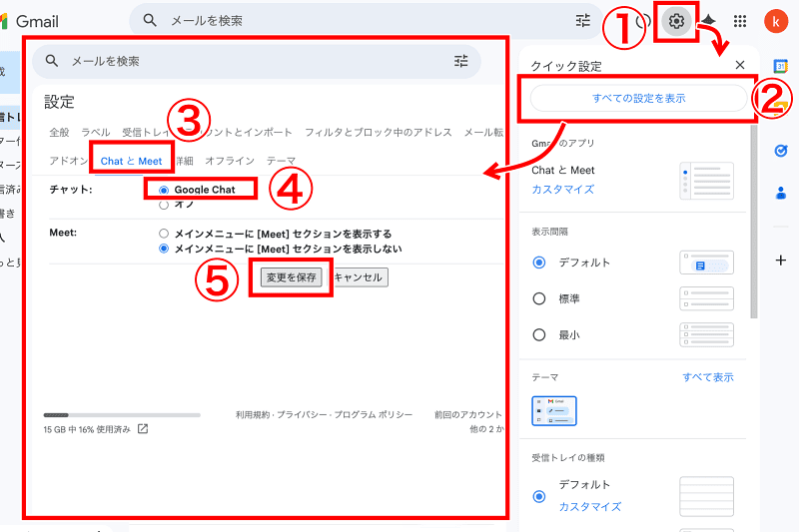The height and width of the screenshot is (532, 799).
Task: Open the settings gear icon
Action: click(677, 21)
